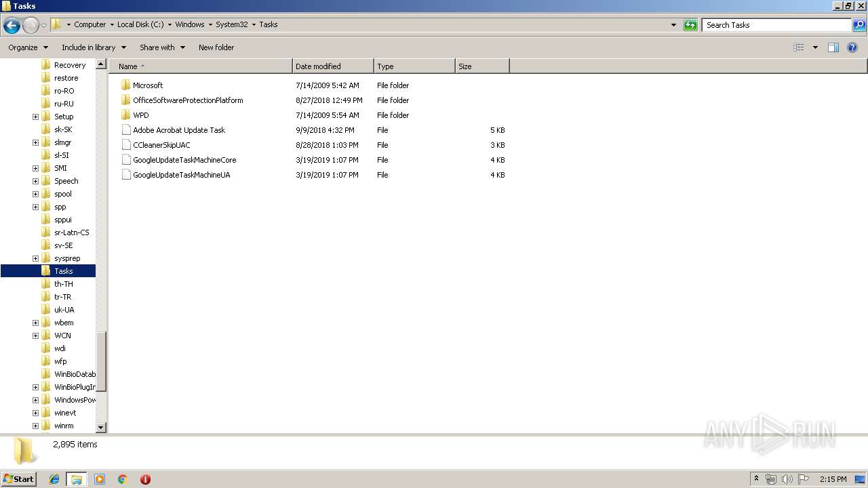Select the Tasks folder in tree
The width and height of the screenshot is (868, 488).
63,271
